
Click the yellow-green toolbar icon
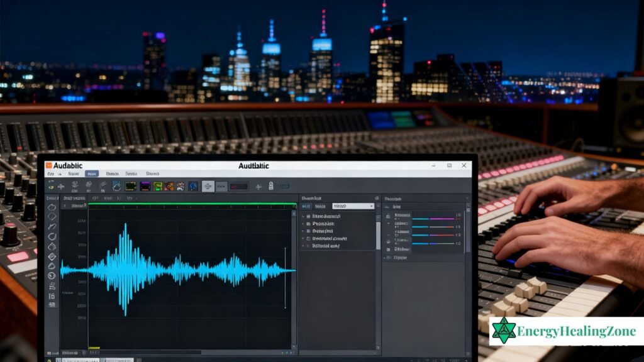158,187
